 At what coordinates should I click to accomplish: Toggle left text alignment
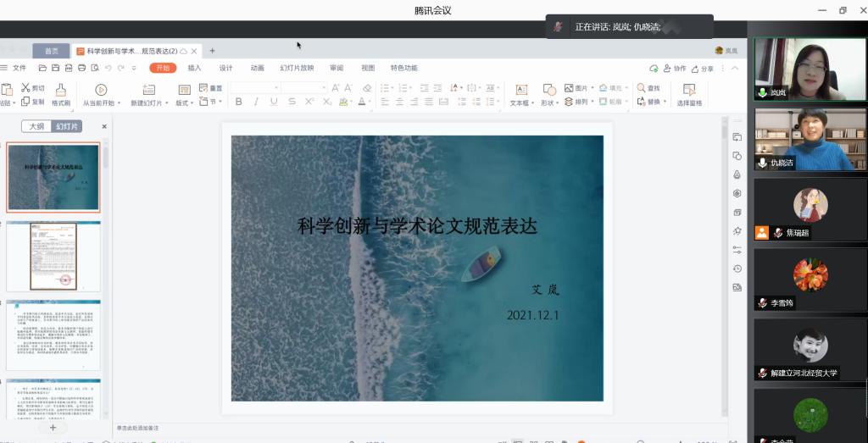(385, 102)
